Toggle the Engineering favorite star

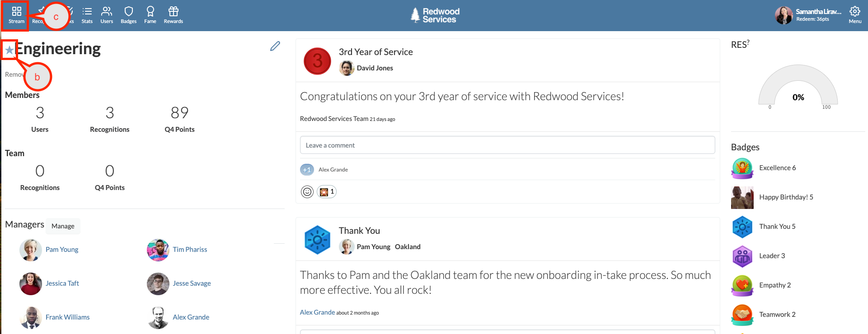pos(9,50)
